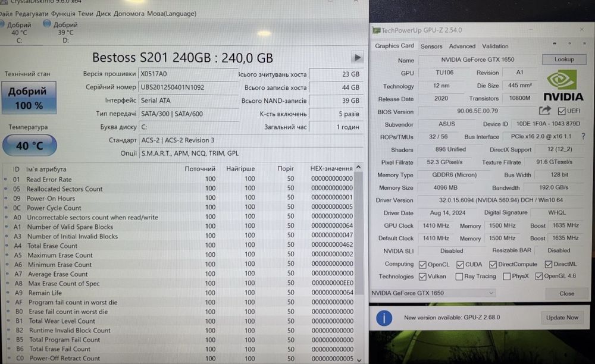Click the question mark beside Bus Interface

583,137
